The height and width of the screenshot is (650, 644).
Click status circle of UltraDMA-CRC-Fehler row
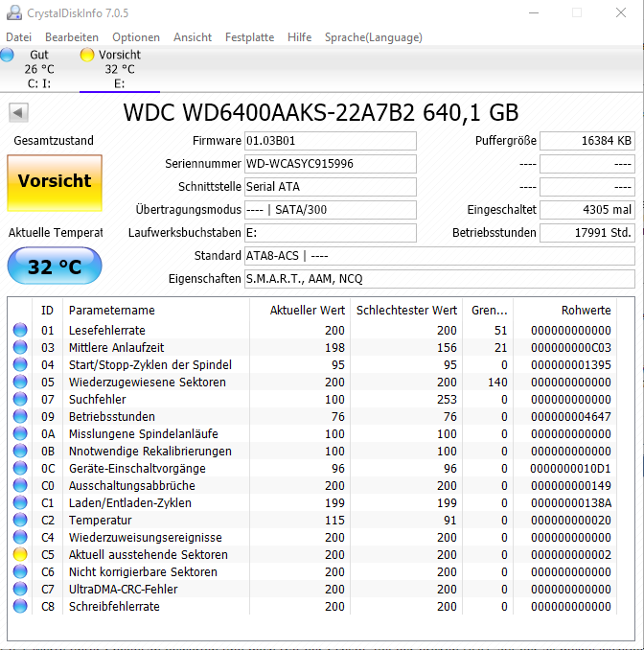[x=20, y=589]
